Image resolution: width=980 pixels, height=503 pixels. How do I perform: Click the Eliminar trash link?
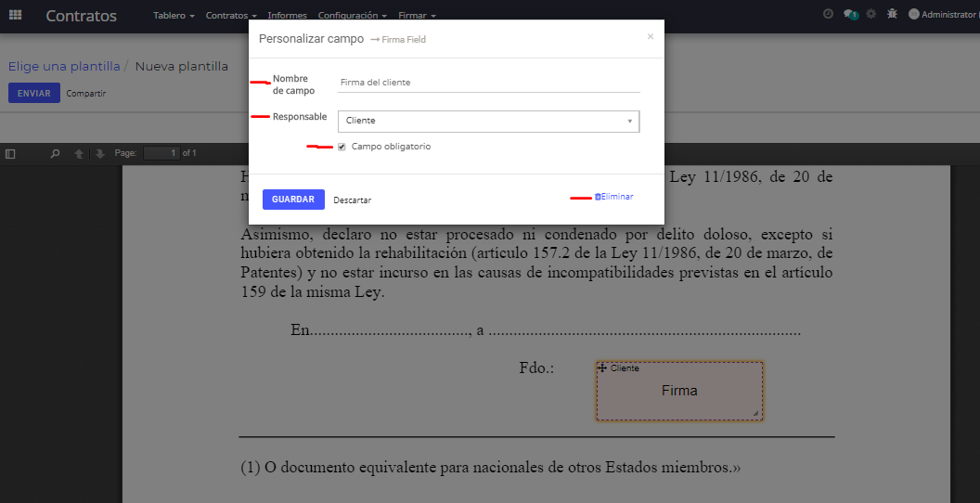click(613, 196)
